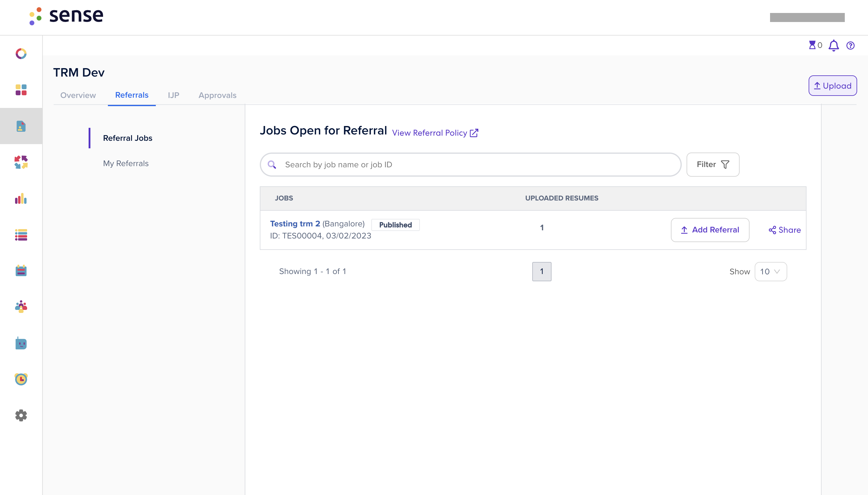
Task: Open the View Referral Policy link
Action: pyautogui.click(x=436, y=133)
